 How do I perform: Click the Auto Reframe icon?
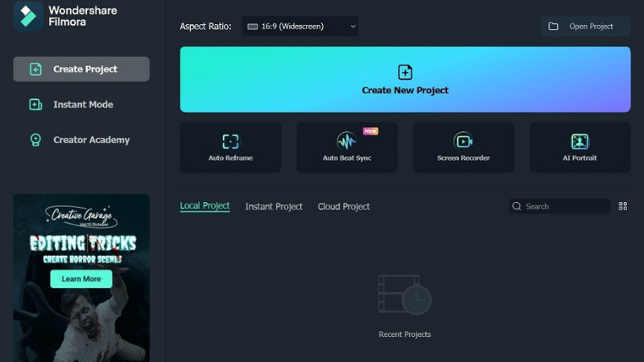click(x=230, y=142)
